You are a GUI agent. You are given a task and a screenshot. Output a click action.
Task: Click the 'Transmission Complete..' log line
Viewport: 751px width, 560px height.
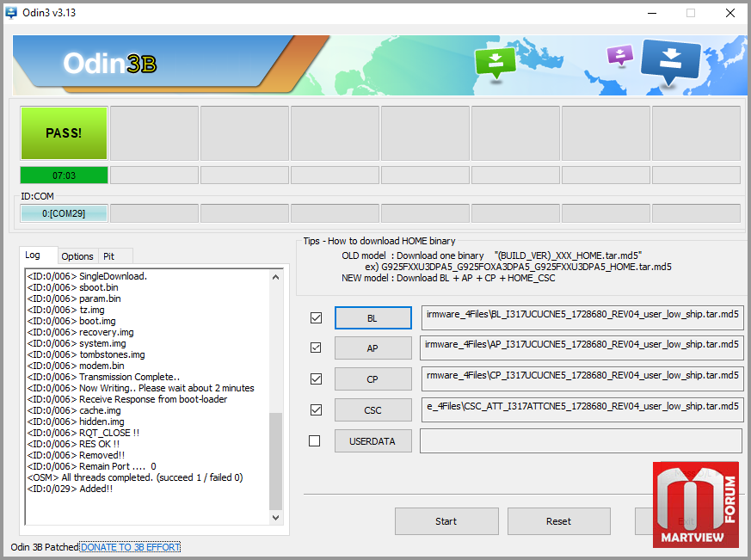[103, 377]
